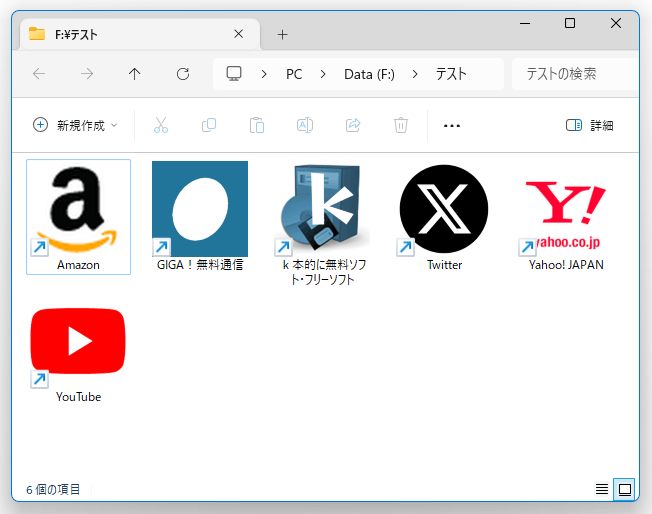This screenshot has width=652, height=514.
Task: Go up one folder level
Action: [x=134, y=74]
